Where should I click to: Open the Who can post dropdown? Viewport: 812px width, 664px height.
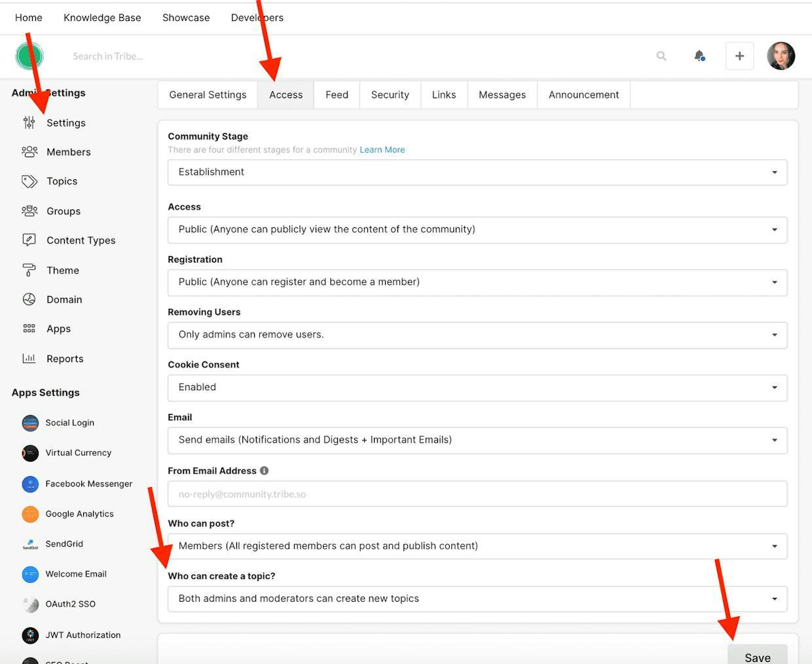point(477,546)
